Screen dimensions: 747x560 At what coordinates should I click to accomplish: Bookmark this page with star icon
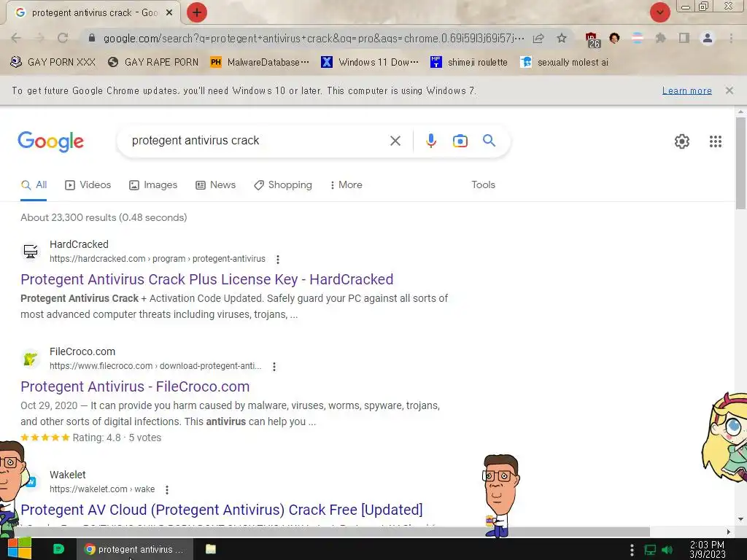pyautogui.click(x=562, y=39)
